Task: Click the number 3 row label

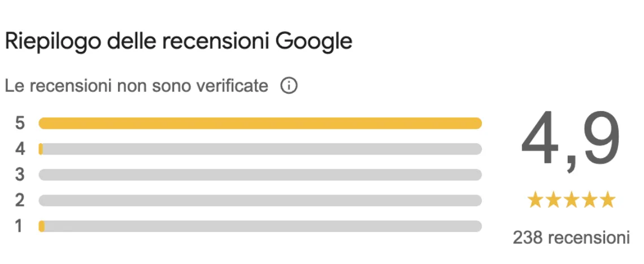Action: [x=20, y=175]
